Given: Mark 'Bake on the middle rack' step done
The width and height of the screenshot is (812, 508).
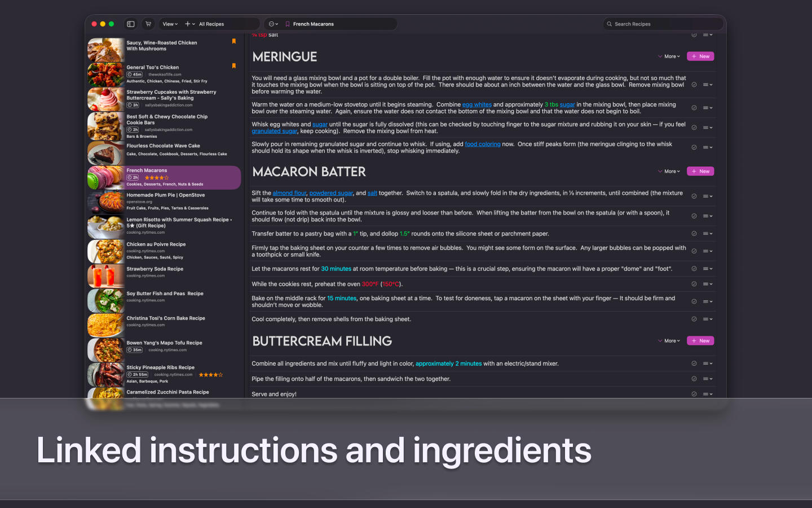Looking at the screenshot, I should [694, 301].
